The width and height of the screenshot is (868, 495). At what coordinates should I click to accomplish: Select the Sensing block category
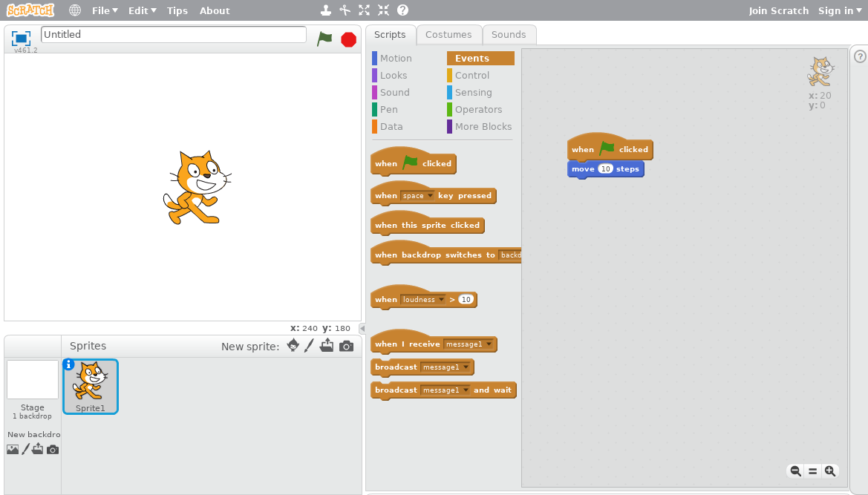coord(473,92)
